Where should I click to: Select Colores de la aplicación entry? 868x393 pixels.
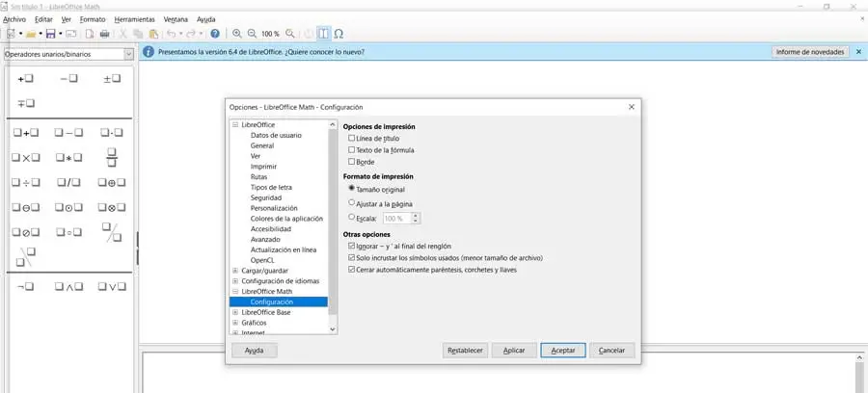[286, 219]
